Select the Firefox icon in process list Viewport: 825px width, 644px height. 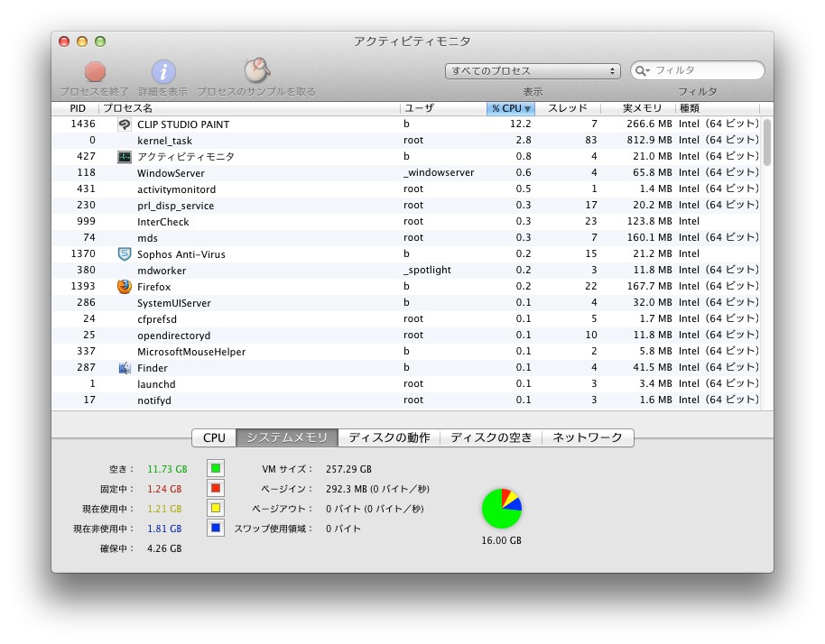(x=125, y=287)
